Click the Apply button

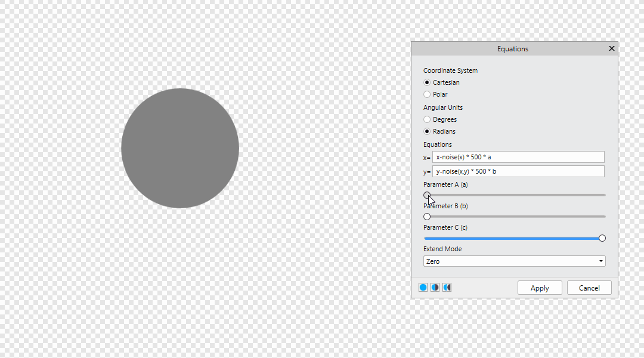540,288
